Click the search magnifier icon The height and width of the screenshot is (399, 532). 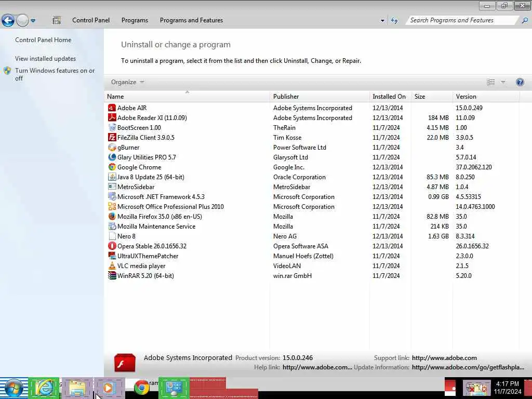click(525, 20)
